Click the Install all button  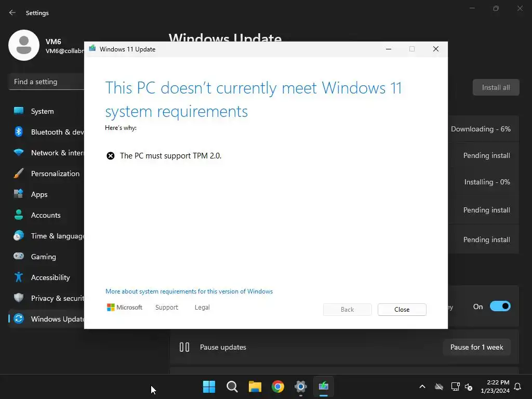coord(496,87)
